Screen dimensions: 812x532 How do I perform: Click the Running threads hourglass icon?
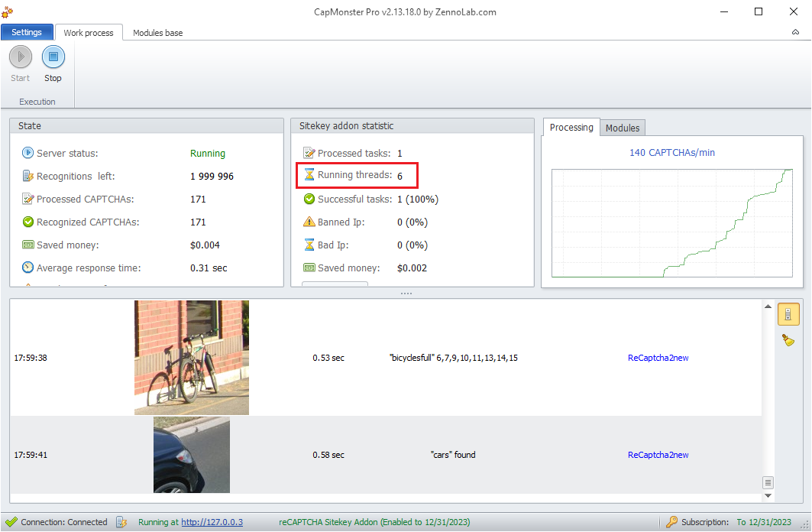(309, 175)
